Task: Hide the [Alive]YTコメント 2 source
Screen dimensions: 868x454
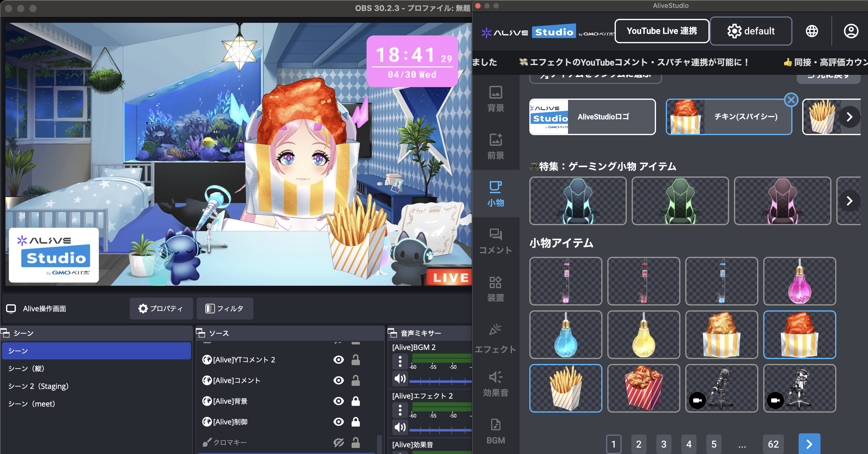Action: coord(338,360)
